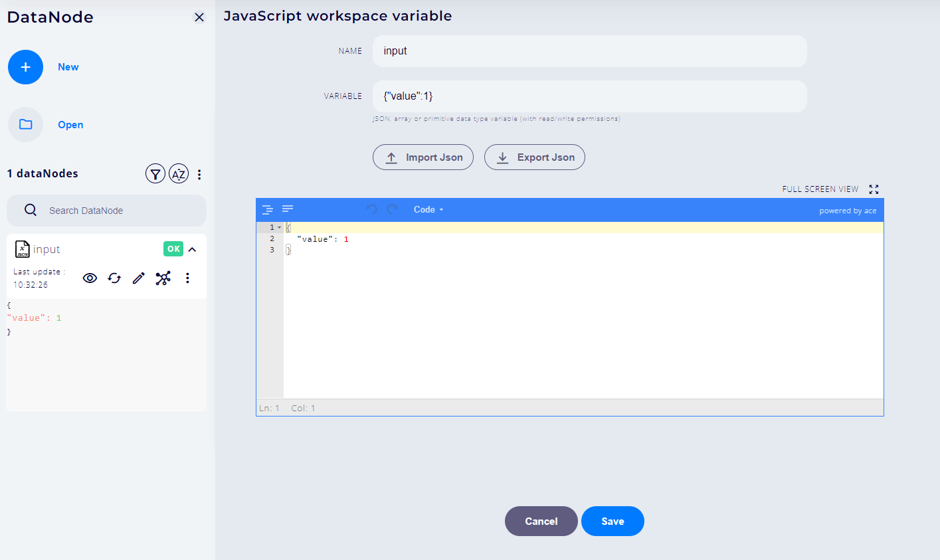Image resolution: width=940 pixels, height=560 pixels.
Task: Click the OK status badge on input
Action: (173, 249)
